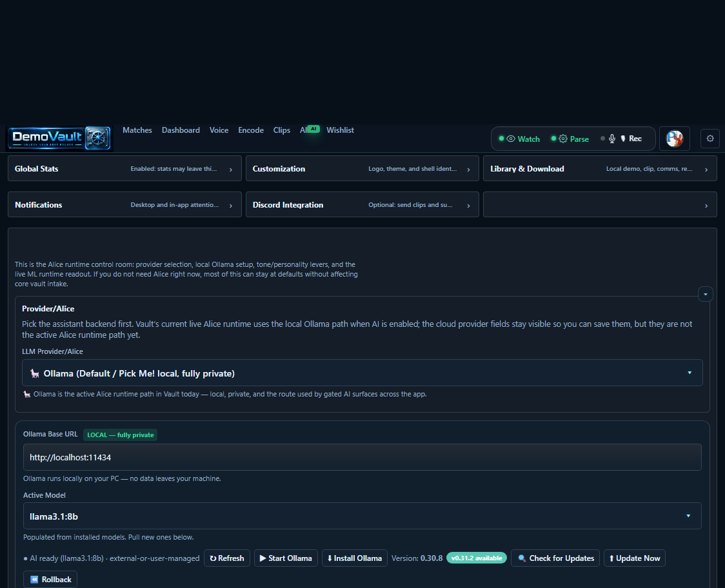
Task: Expand the Discord Integration section
Action: [362, 204]
